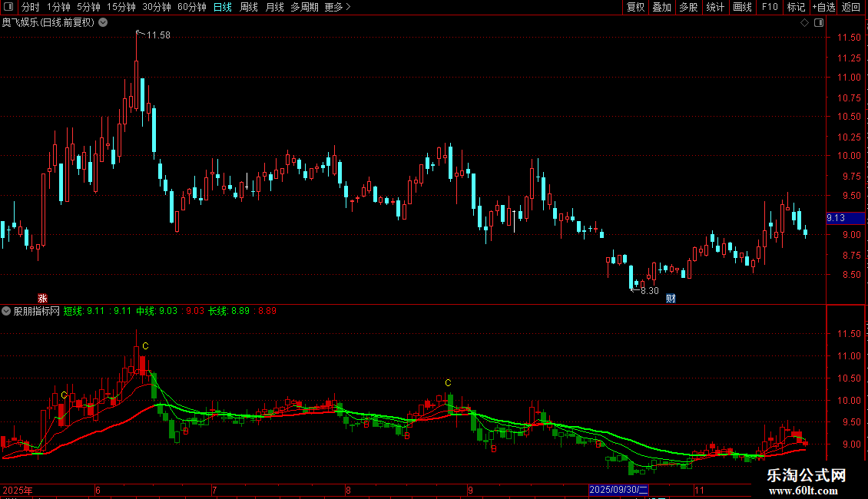The width and height of the screenshot is (868, 499).
Task: Click the 8.30 low price label
Action: tap(649, 290)
